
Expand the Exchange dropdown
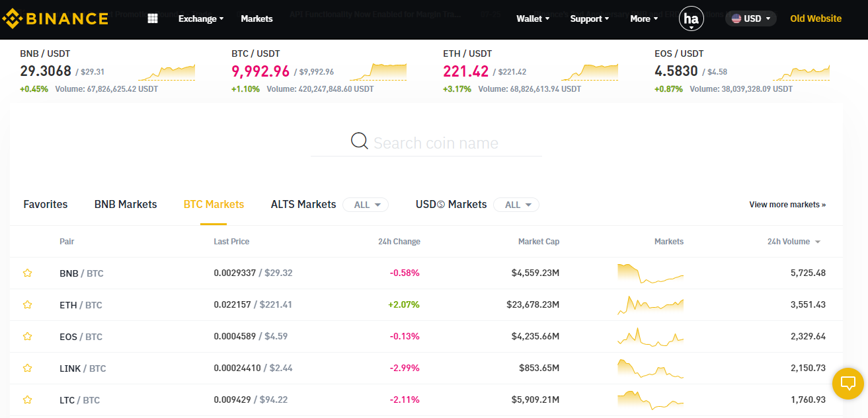coord(200,18)
